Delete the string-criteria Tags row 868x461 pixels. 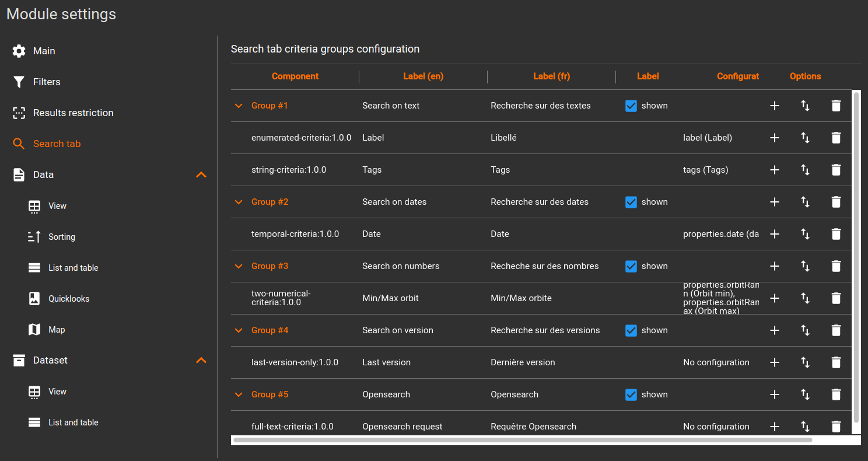836,170
